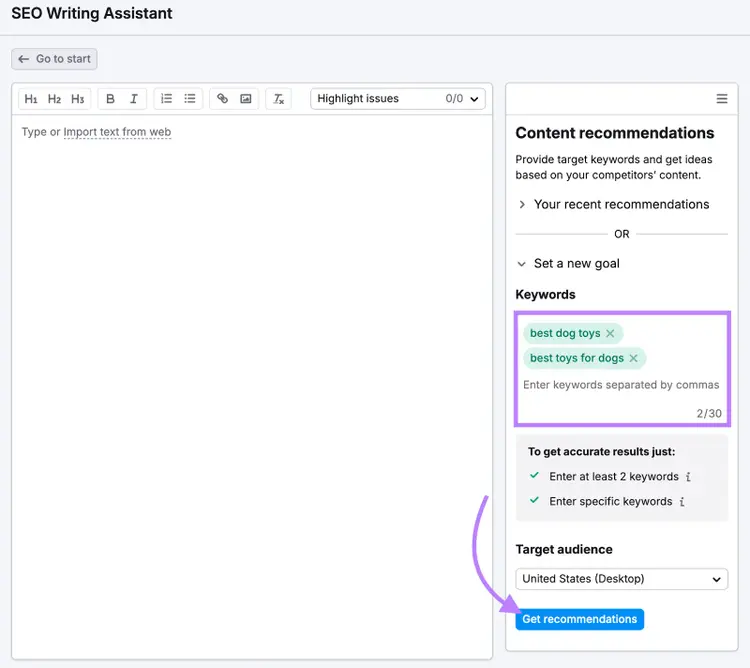Viewport: 750px width, 668px height.
Task: Remove the 'best dog toys' keyword
Action: click(610, 333)
